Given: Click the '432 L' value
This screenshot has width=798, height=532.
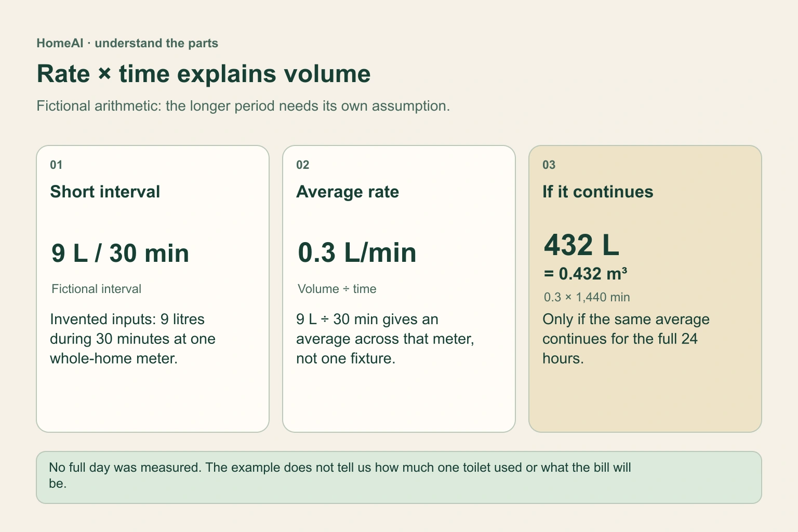Looking at the screenshot, I should (x=581, y=245).
